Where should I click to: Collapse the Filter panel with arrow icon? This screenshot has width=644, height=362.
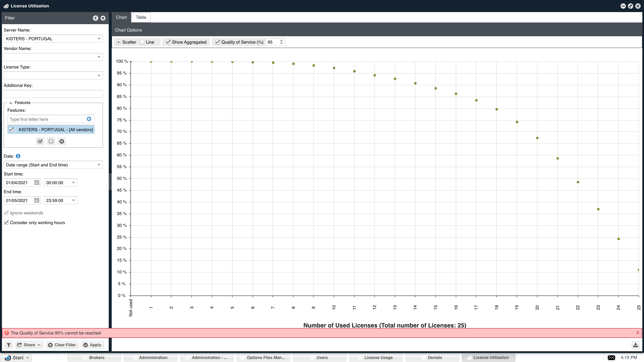[x=96, y=18]
